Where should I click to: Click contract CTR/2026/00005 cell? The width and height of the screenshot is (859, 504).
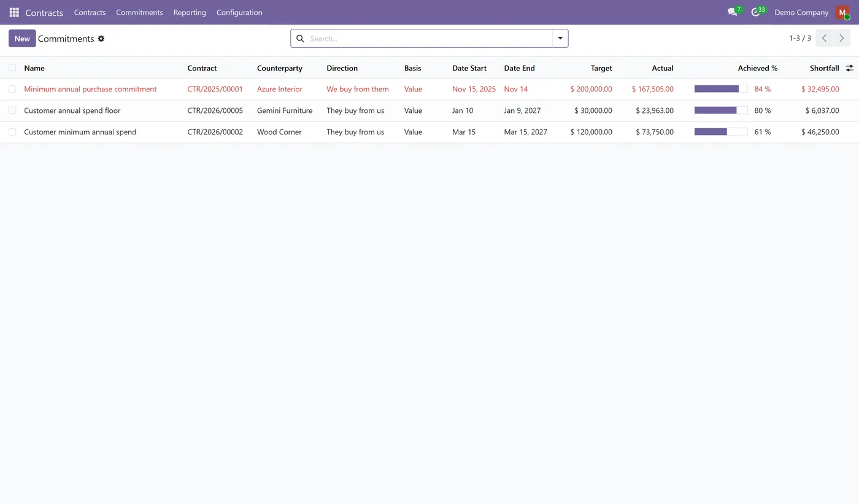coord(215,110)
